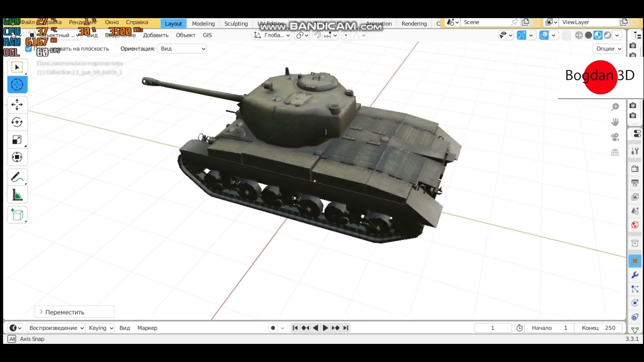Open the Output properties tab

(635, 183)
